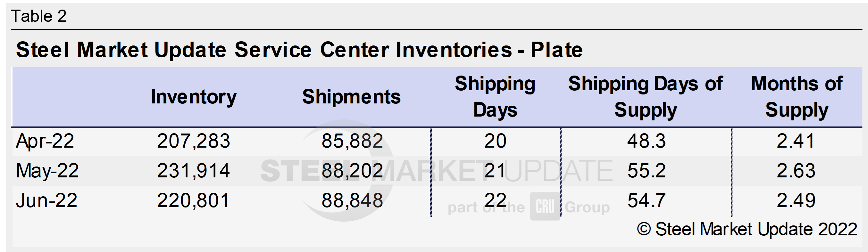This screenshot has width=868, height=252.
Task: Click the shipments value 88,848
Action: (352, 200)
